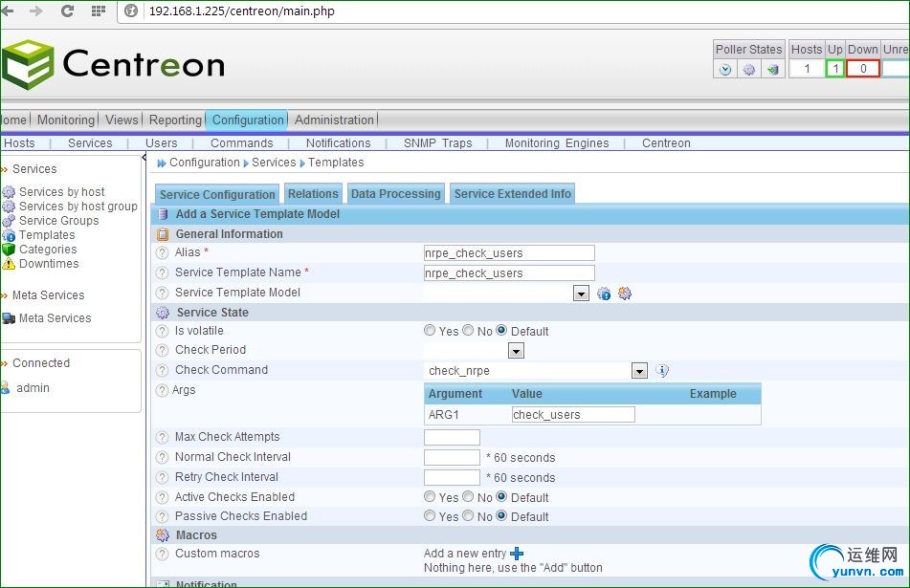Open the Monitoring Engines submenu link

point(557,143)
